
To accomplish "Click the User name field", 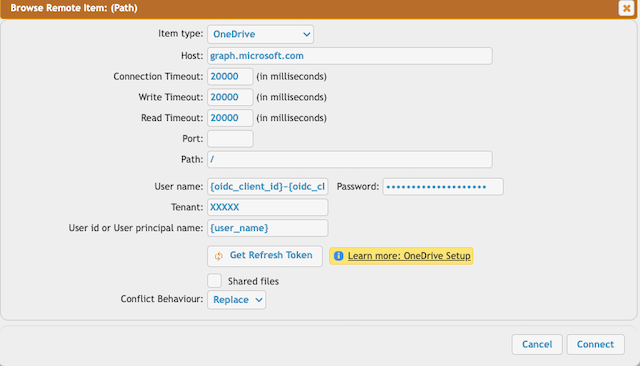I will click(268, 186).
